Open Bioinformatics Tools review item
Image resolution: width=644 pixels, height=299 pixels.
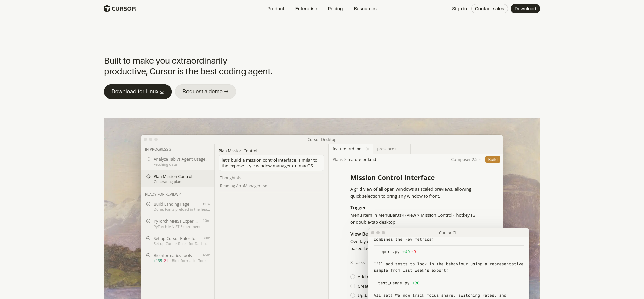pos(178,258)
